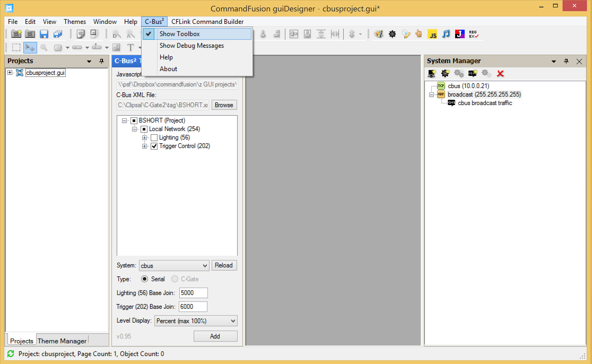Image resolution: width=592 pixels, height=364 pixels.
Task: Click the pointing hand gesture icon
Action: [419, 34]
